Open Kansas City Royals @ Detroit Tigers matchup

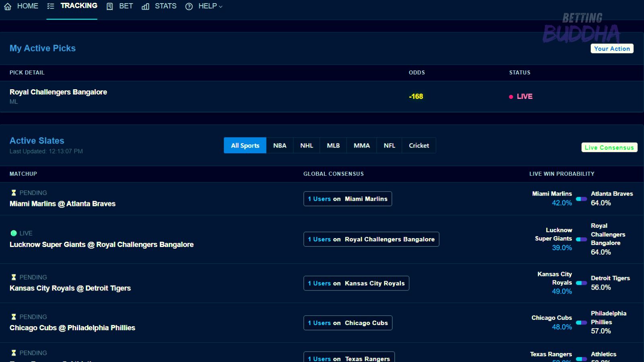(70, 288)
